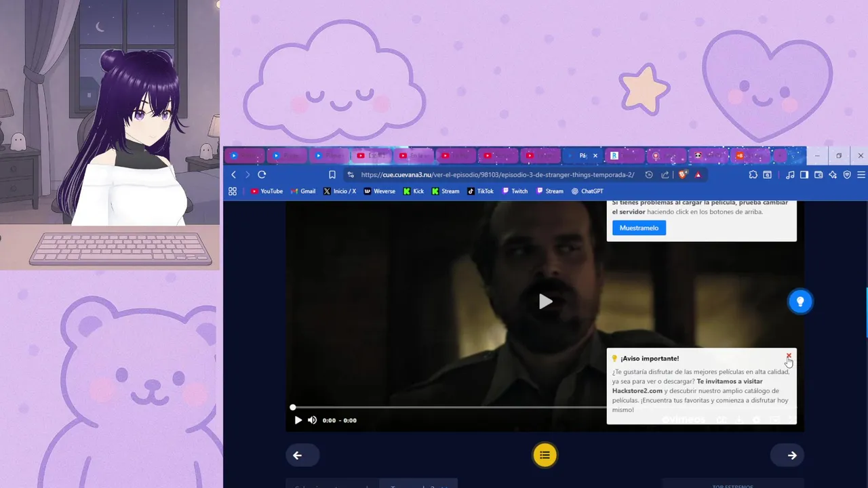Click the toolbar icon right of extensions puzzle
868x488 pixels.
768,175
